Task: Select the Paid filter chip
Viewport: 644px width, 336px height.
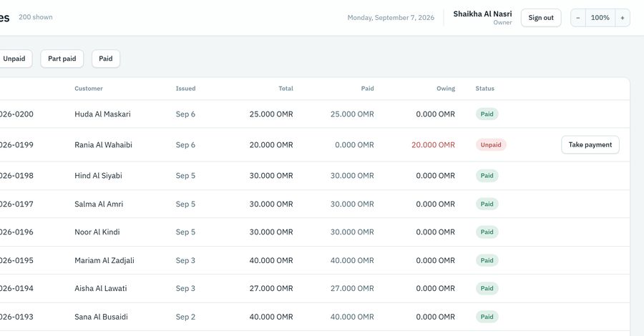Action: (x=106, y=59)
